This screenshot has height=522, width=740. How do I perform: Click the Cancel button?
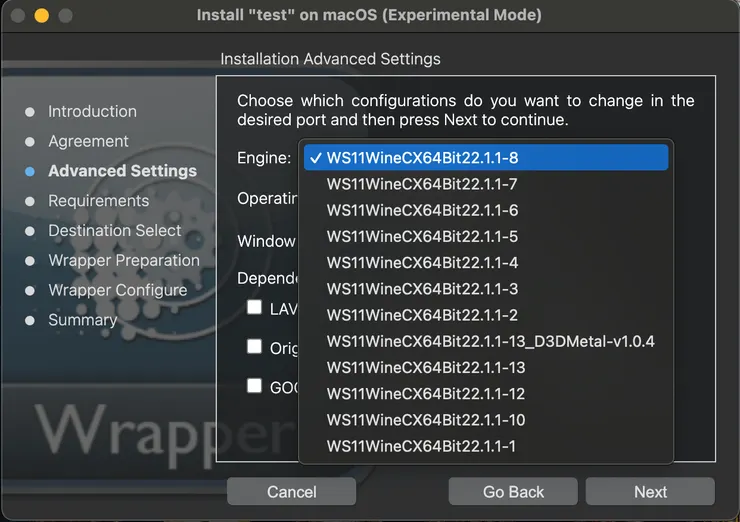(x=292, y=492)
